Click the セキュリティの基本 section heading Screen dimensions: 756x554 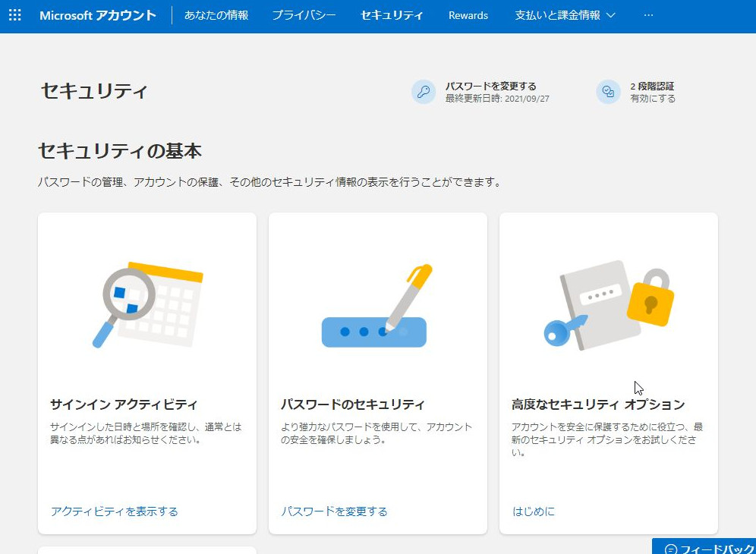coord(120,151)
